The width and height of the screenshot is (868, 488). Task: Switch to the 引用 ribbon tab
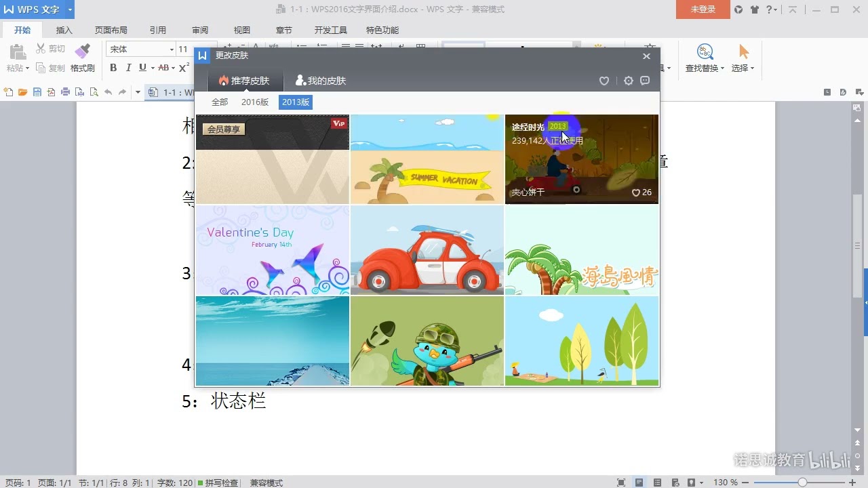tap(158, 30)
